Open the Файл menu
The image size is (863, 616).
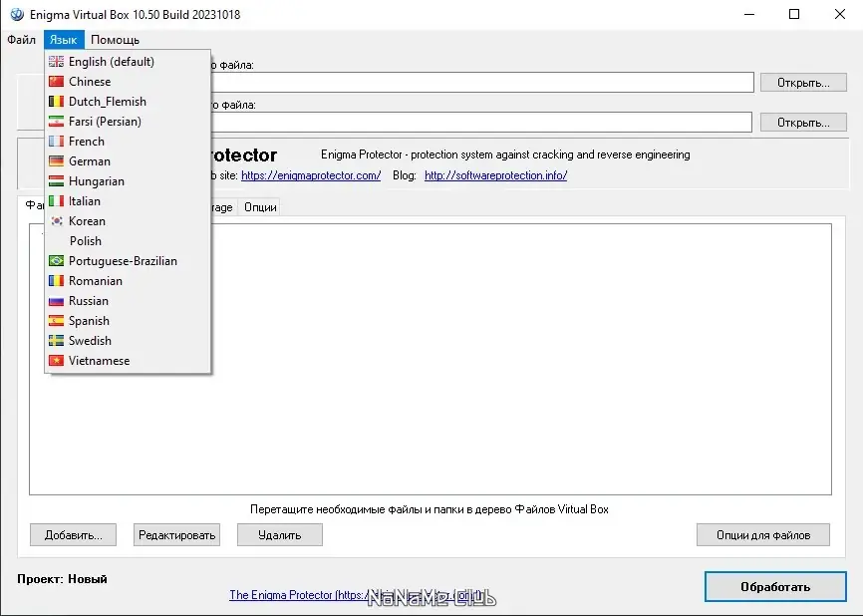(22, 40)
